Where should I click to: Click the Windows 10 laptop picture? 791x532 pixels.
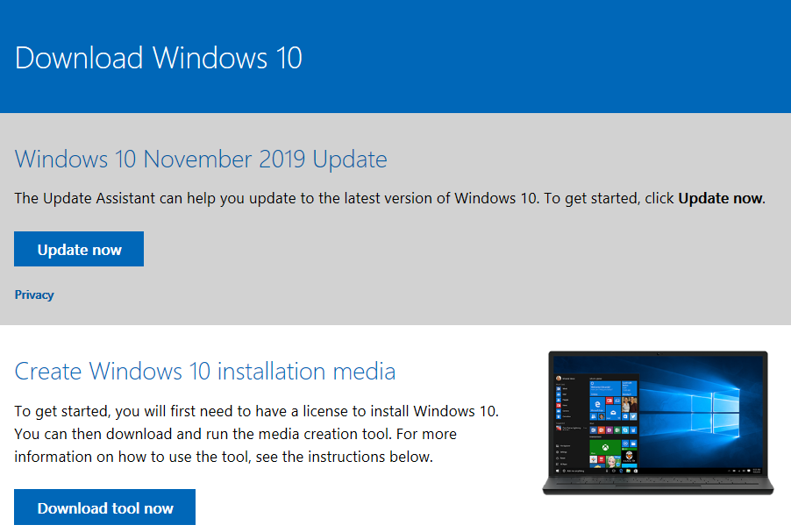pyautogui.click(x=658, y=422)
